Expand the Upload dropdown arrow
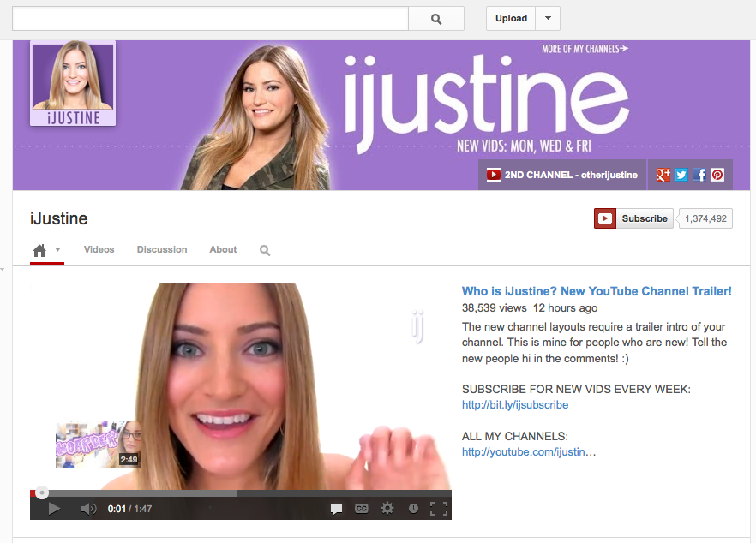Image resolution: width=756 pixels, height=543 pixels. tap(548, 19)
